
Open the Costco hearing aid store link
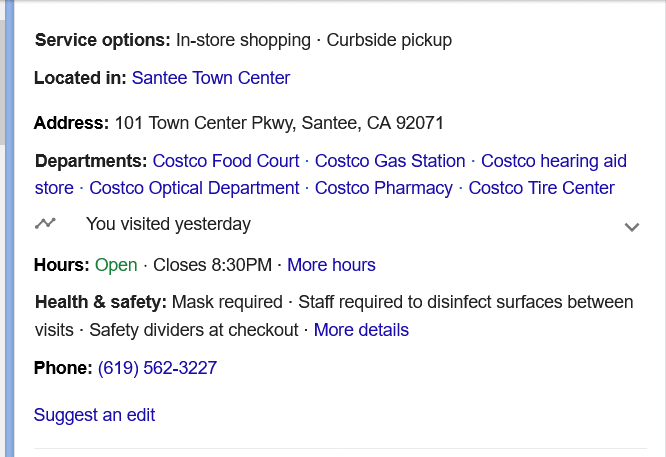[x=553, y=161]
